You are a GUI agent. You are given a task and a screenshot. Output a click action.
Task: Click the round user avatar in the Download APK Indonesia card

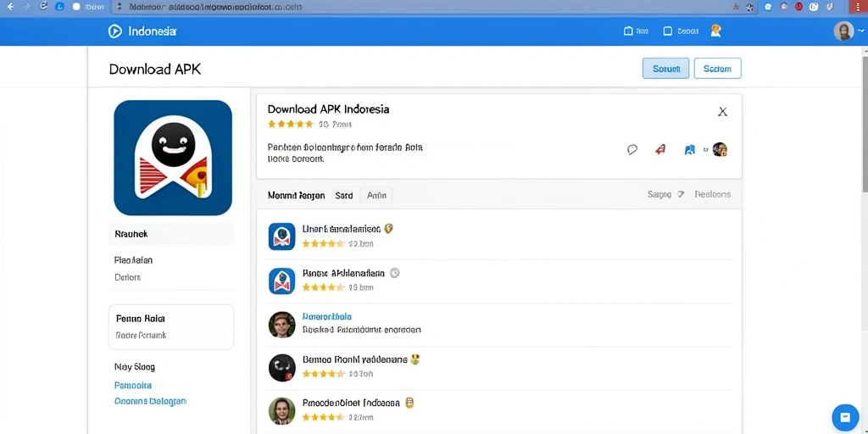(x=720, y=149)
